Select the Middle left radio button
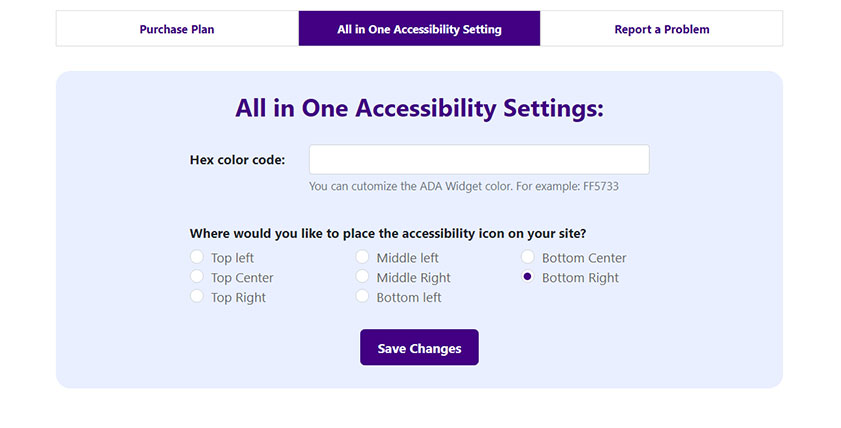This screenshot has height=428, width=841. tap(362, 258)
